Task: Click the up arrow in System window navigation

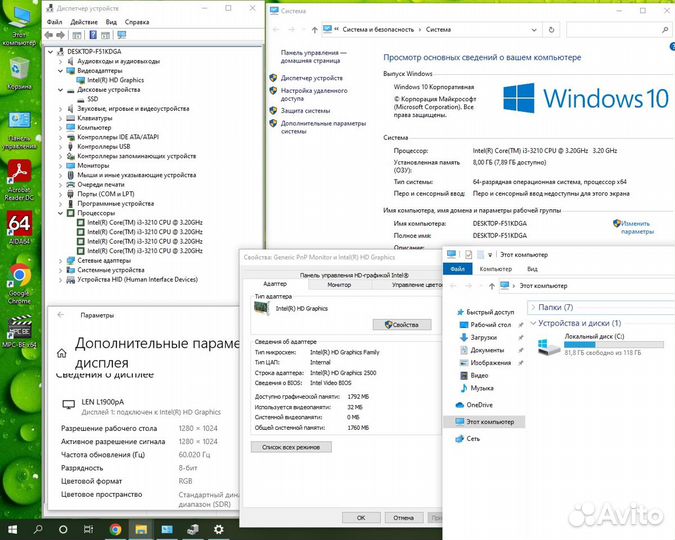Action: (x=314, y=30)
